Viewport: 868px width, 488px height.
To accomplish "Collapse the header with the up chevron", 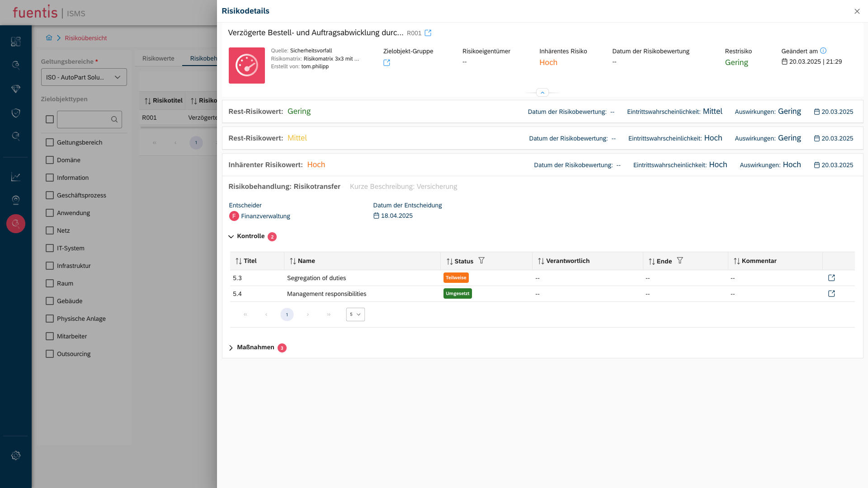I will point(542,93).
